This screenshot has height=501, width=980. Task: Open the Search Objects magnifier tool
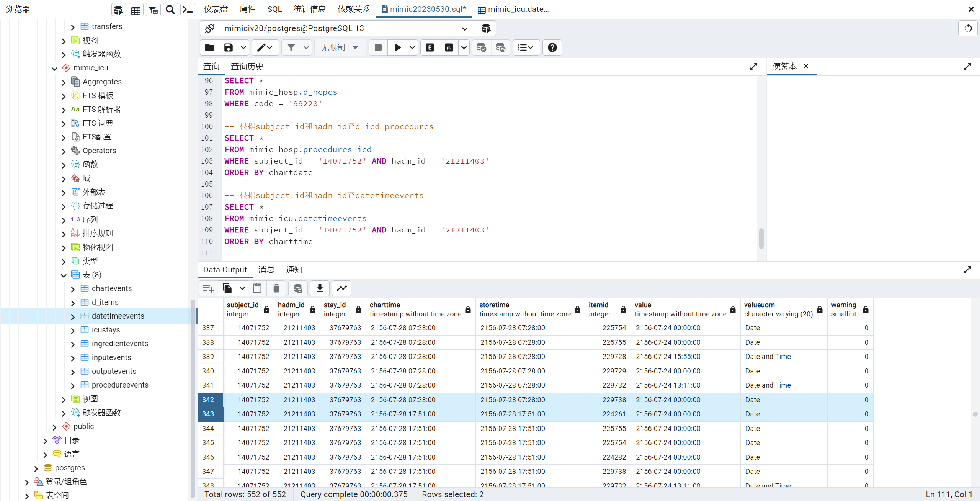click(170, 10)
